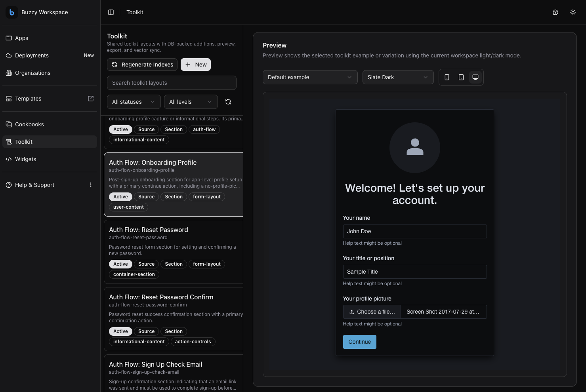Click the auth-flow tag
Viewport: 586px width, 392px height.
tap(204, 129)
